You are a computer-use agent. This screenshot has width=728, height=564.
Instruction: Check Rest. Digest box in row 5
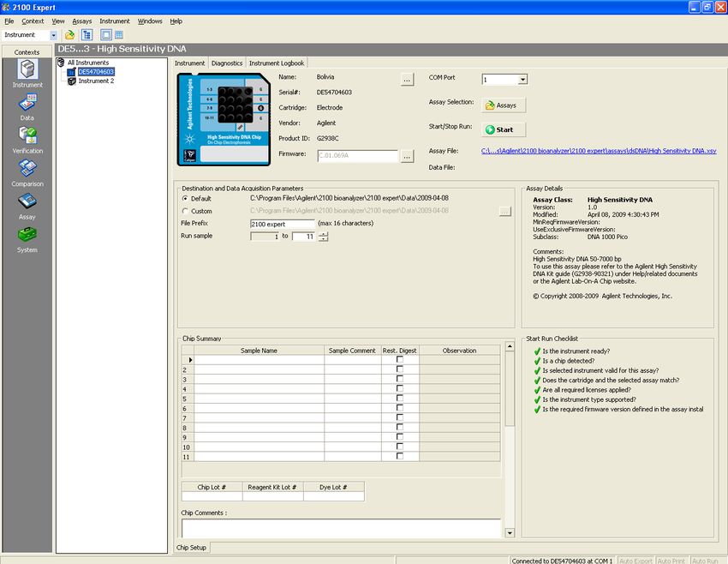tap(400, 399)
